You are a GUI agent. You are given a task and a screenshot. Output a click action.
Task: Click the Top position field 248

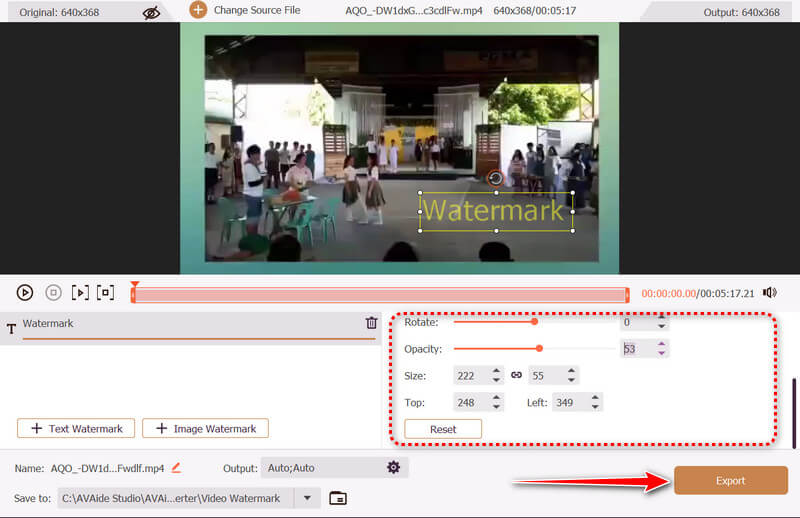471,402
